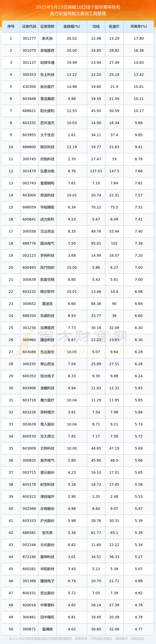Click stock name 贝达药业
Screen dimensions: 156x644
click(47, 231)
